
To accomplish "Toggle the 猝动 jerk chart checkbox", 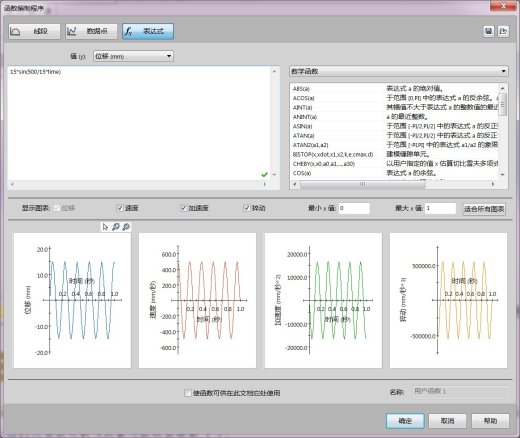I will (x=247, y=208).
